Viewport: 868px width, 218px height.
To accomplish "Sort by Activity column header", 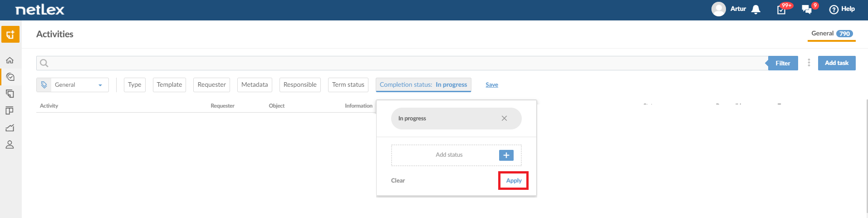I will [49, 106].
